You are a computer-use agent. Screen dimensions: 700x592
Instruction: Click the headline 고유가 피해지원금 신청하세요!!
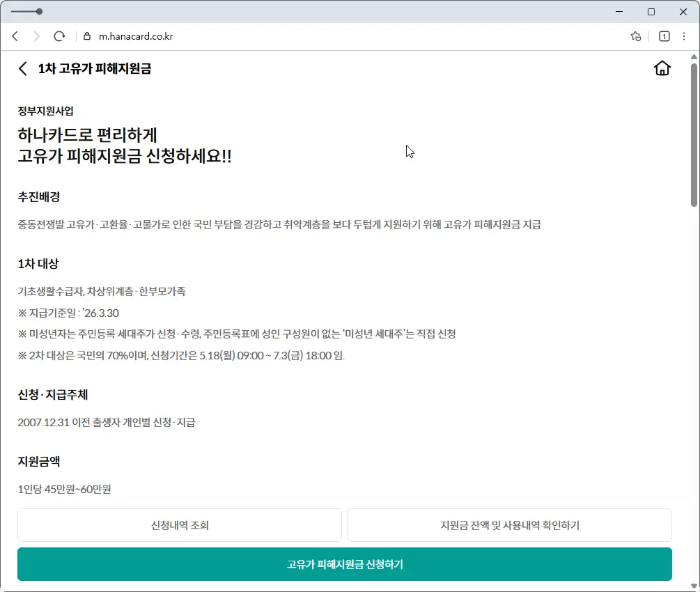pos(125,156)
